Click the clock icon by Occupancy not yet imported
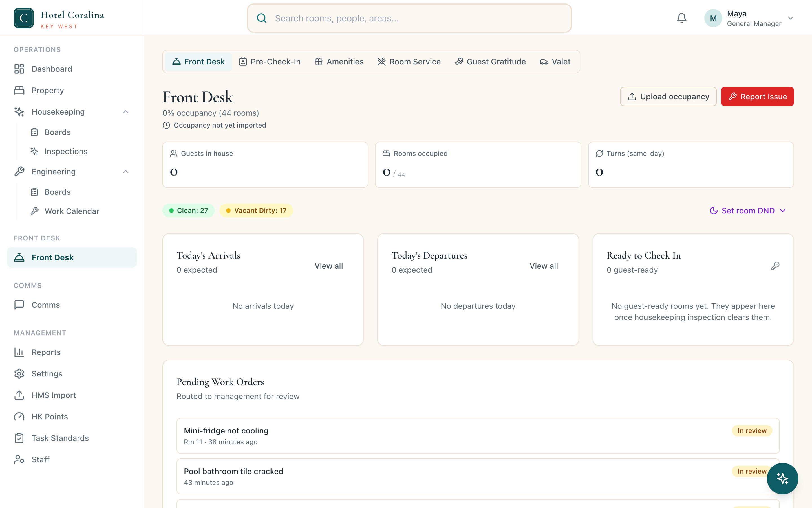 [166, 125]
